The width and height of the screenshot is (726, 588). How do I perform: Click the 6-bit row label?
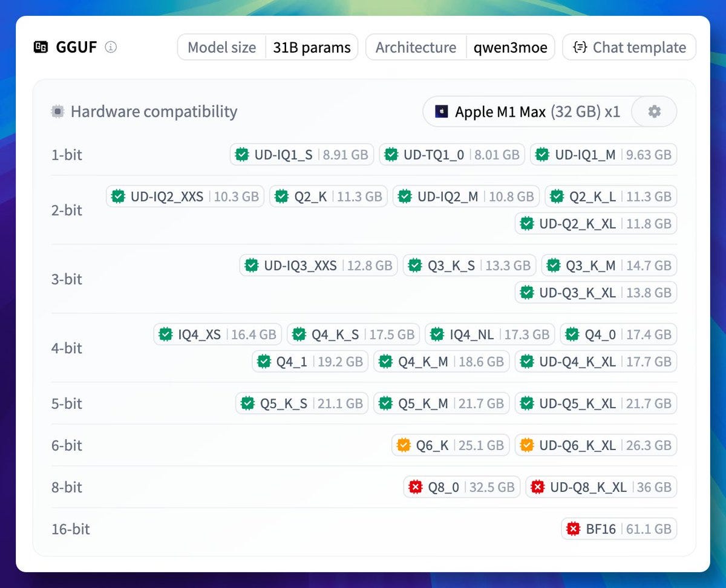[x=67, y=445]
